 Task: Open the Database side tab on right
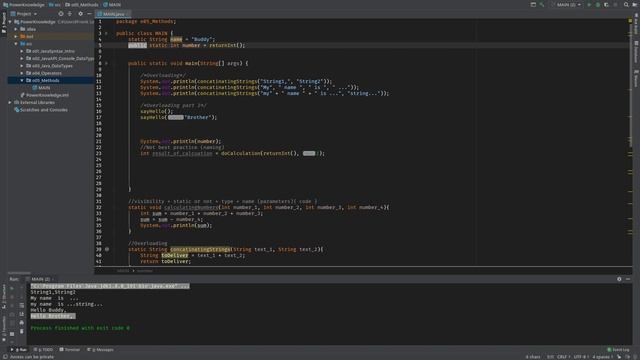(636, 52)
